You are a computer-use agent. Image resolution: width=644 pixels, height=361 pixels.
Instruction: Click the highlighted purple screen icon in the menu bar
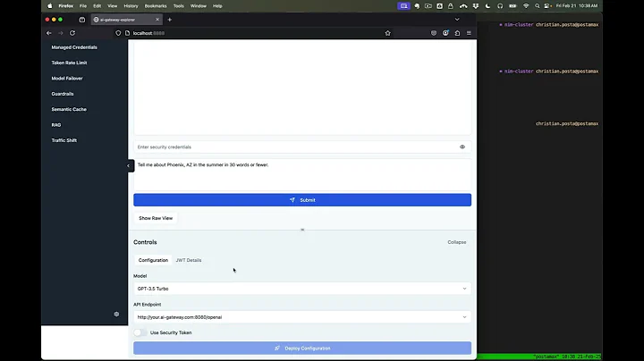tap(403, 6)
